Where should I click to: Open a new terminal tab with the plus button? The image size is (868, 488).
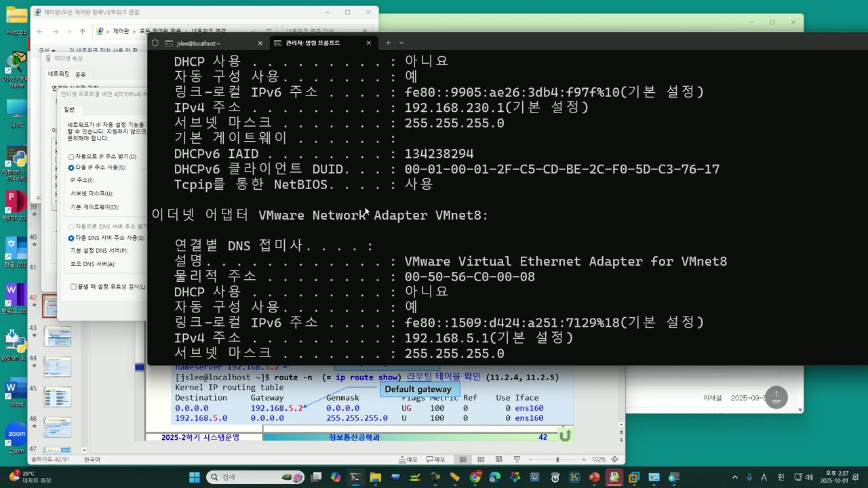[388, 43]
